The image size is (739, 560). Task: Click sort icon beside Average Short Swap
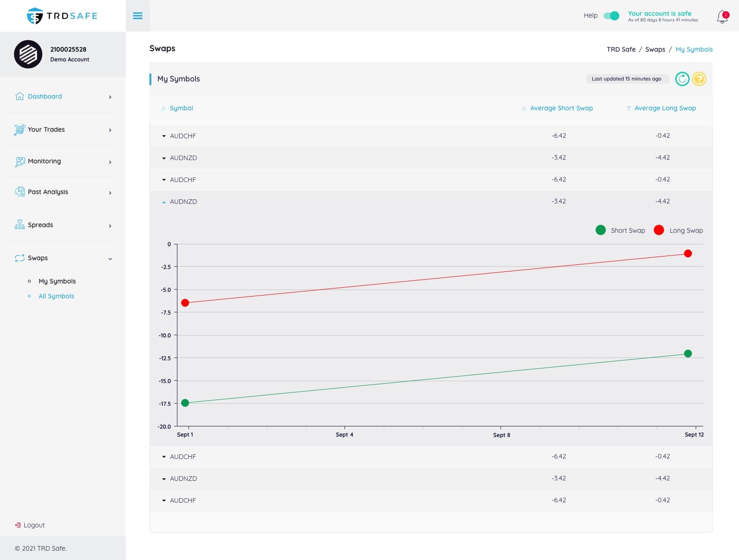click(x=524, y=108)
